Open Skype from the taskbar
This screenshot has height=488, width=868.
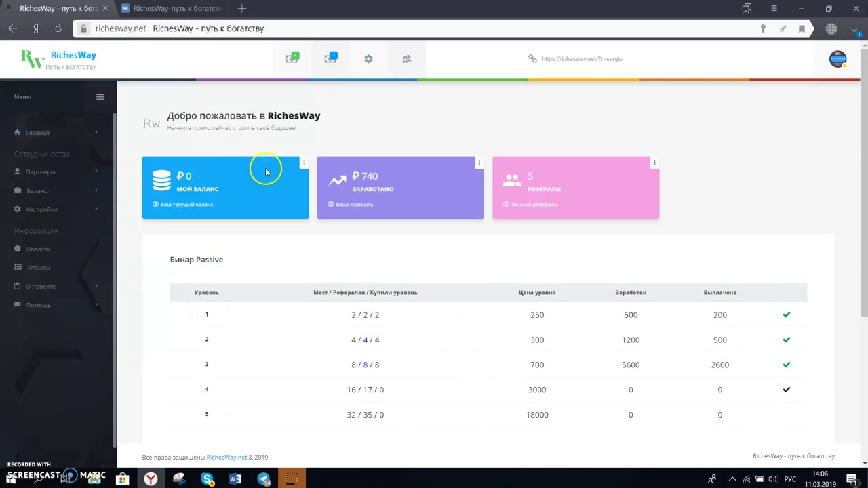pyautogui.click(x=208, y=479)
